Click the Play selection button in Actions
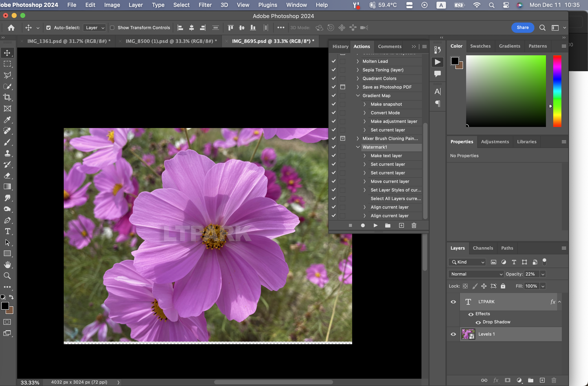588x386 pixels. point(375,225)
